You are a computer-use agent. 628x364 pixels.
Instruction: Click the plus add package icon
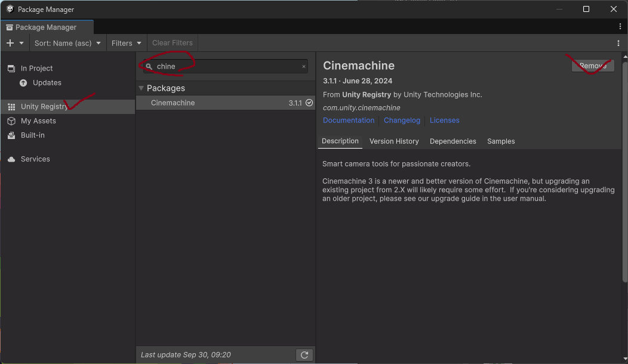pos(10,43)
